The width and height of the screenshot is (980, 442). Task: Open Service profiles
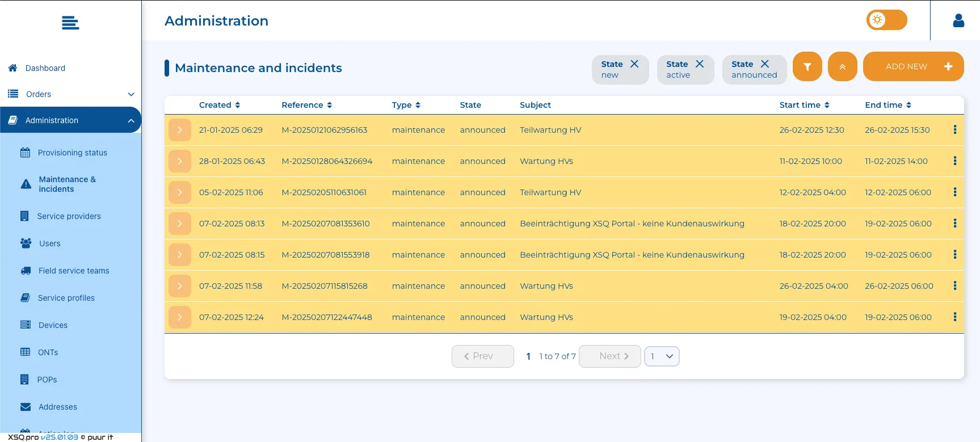tap(66, 298)
